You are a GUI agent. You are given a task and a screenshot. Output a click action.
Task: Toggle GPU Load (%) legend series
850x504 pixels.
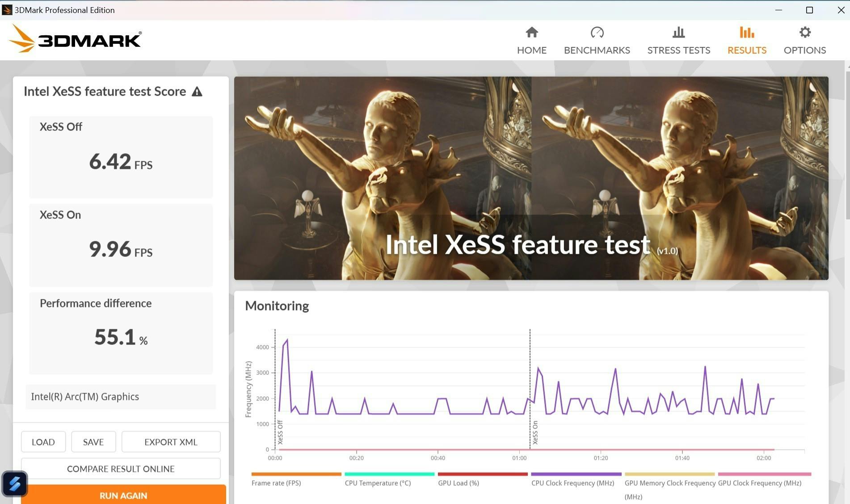(458, 483)
